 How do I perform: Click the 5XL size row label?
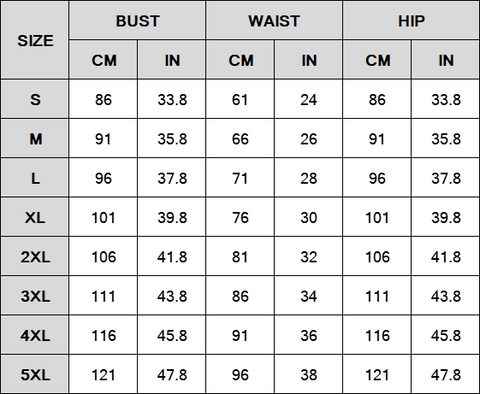(x=35, y=374)
